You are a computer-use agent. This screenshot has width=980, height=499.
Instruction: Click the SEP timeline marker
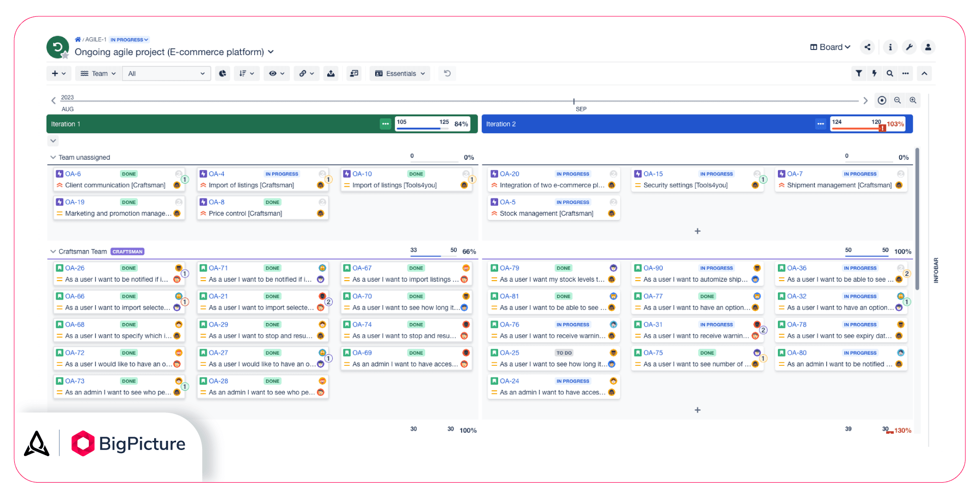click(581, 109)
